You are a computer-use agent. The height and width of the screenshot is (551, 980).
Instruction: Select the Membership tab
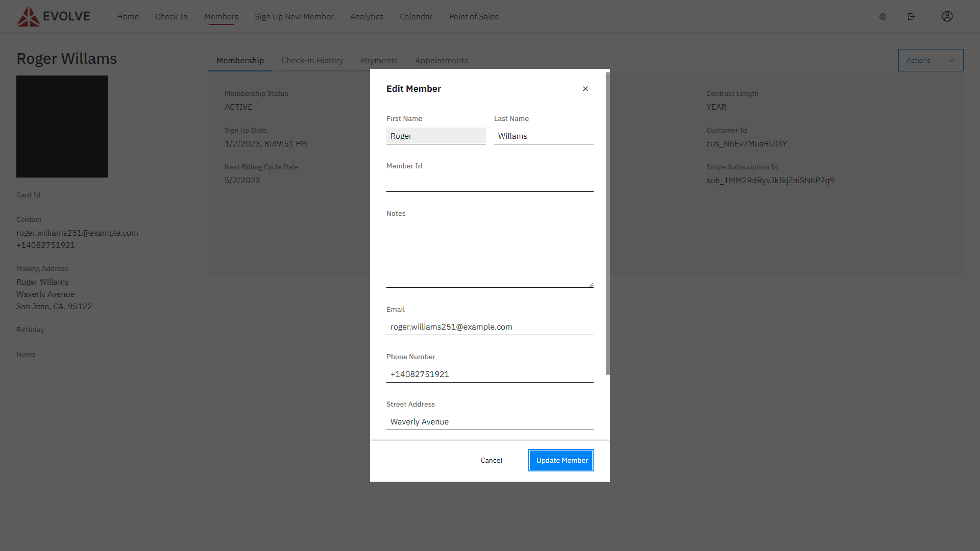pos(240,60)
